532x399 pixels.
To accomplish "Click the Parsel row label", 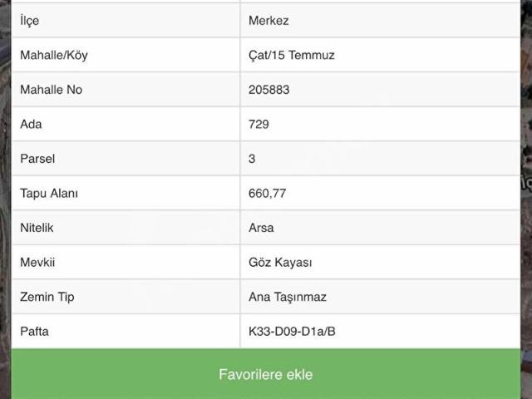I will click(x=37, y=159).
